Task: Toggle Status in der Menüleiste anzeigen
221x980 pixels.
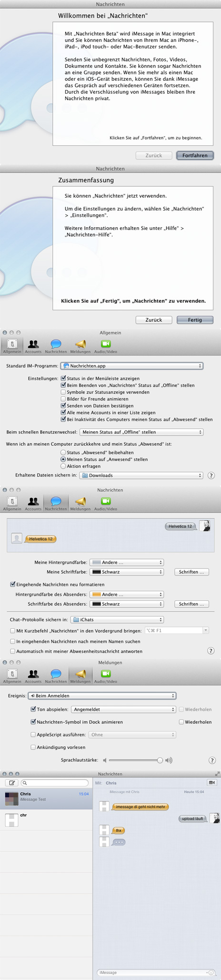Action: coord(63,378)
